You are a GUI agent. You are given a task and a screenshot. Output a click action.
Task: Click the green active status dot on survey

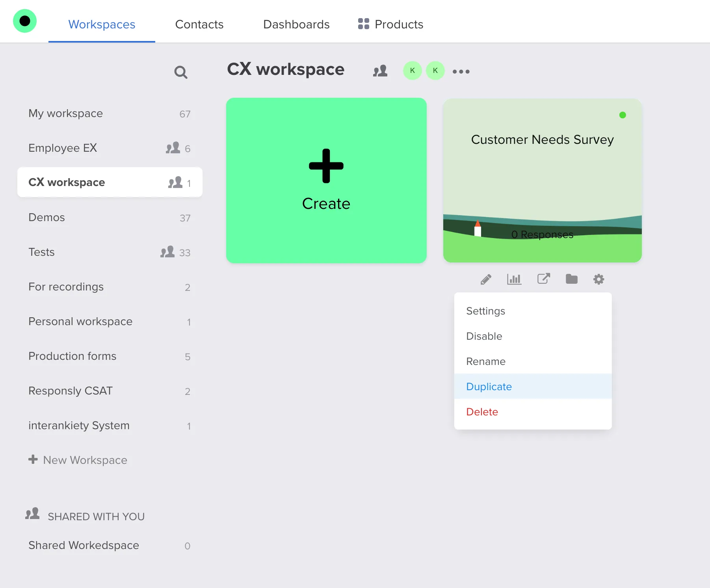[x=623, y=115]
